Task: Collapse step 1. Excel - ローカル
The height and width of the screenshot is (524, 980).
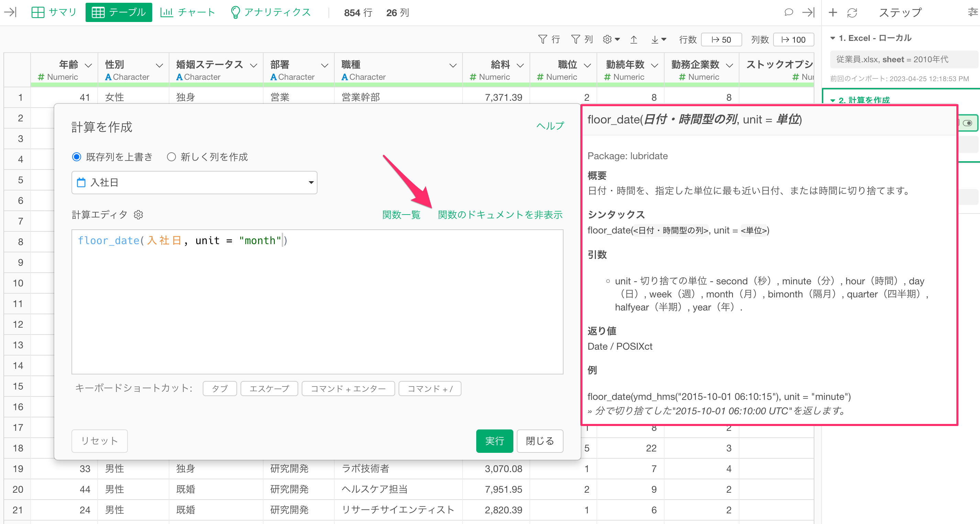Action: 832,38
